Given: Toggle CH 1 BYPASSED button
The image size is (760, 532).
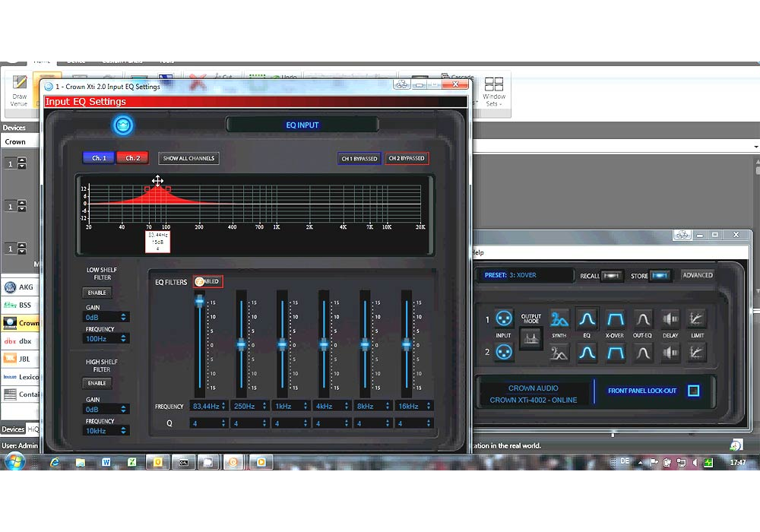Looking at the screenshot, I should coord(359,158).
